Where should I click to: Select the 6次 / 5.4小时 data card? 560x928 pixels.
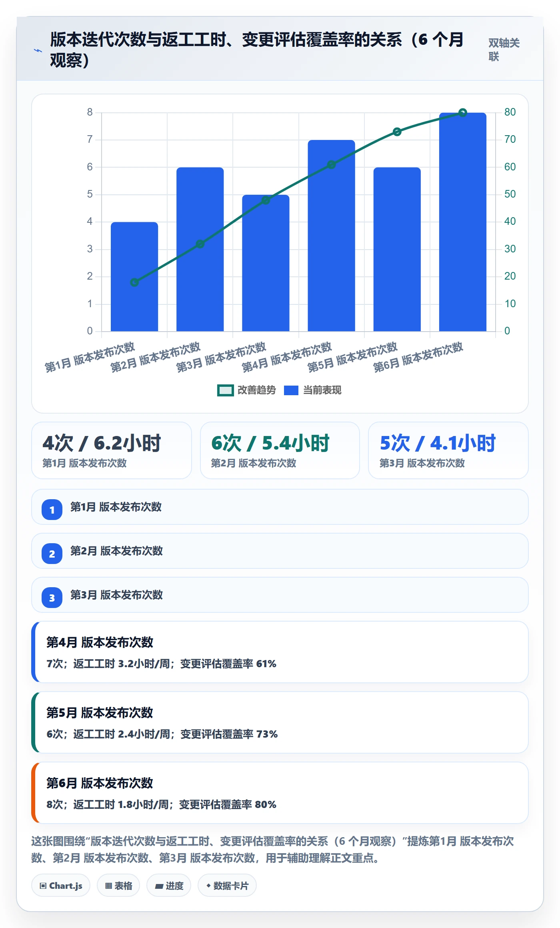pos(280,450)
